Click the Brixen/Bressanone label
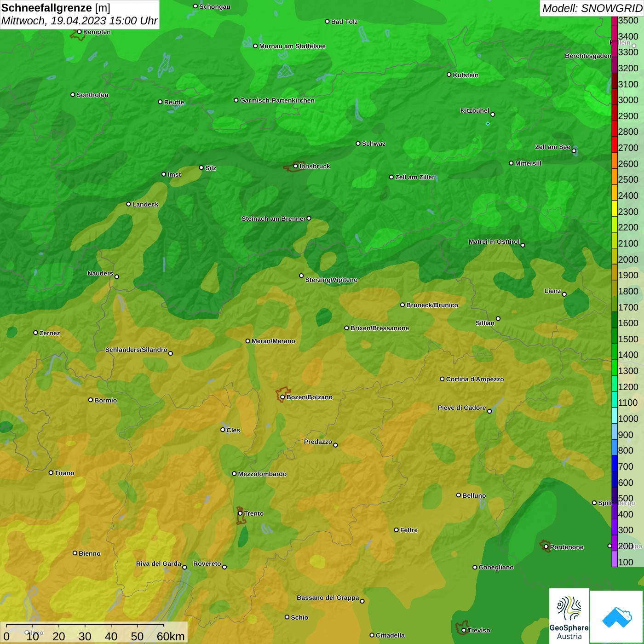This screenshot has height=644, width=644. coord(379,328)
